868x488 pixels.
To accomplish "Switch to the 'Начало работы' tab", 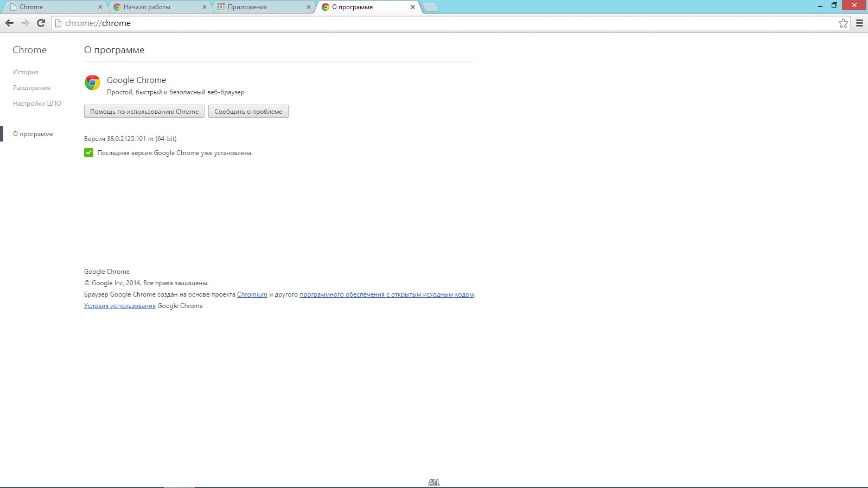I will point(158,7).
